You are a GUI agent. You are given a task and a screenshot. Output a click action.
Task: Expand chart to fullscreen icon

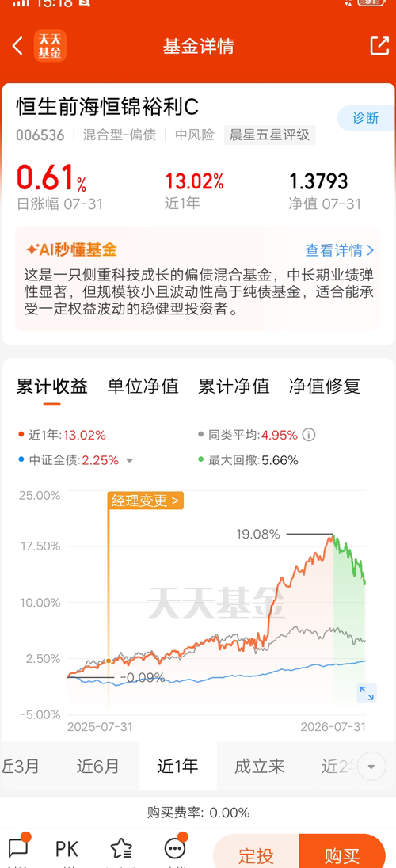click(366, 692)
